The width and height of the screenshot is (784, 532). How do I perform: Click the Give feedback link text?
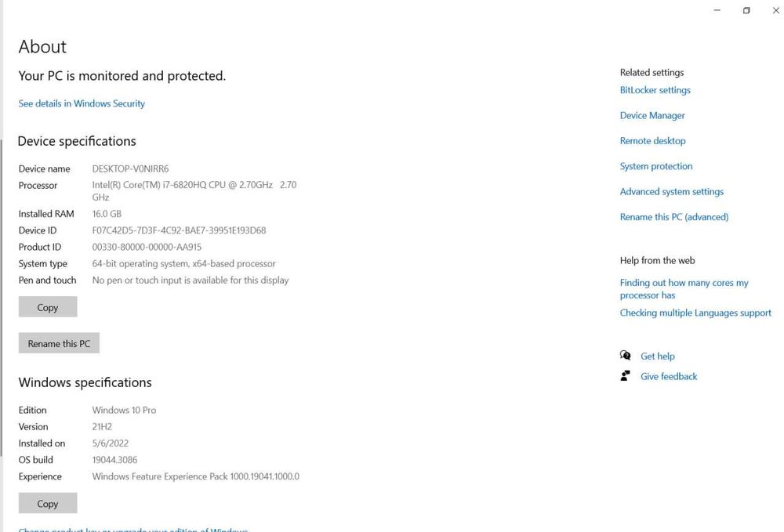point(669,377)
